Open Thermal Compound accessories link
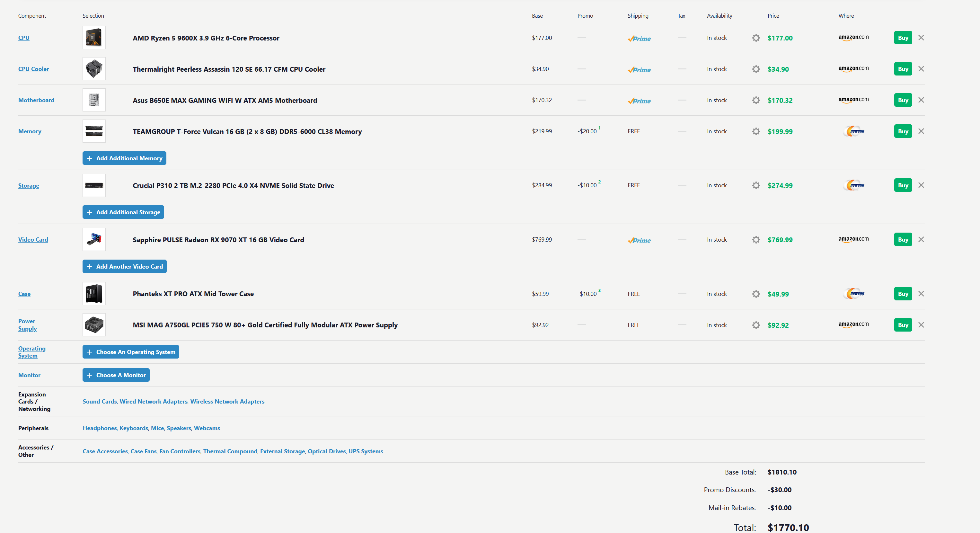The image size is (980, 533). pyautogui.click(x=230, y=451)
